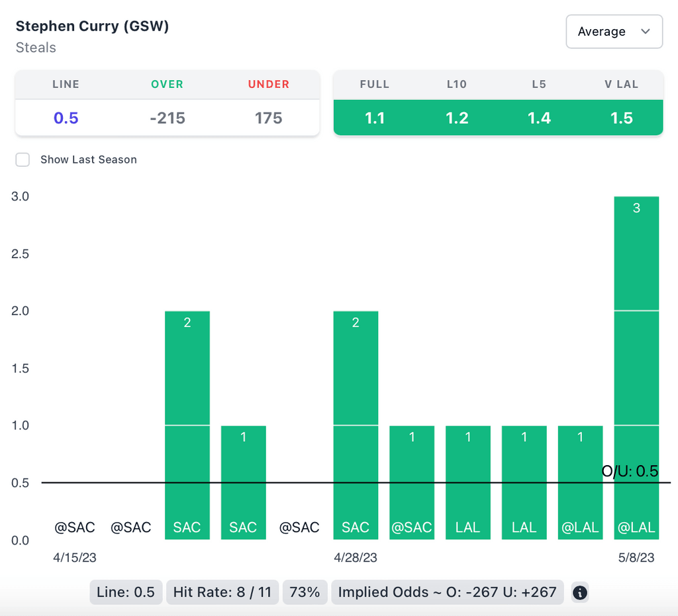678x616 pixels.
Task: Click the Stephen Curry (GSW) title
Action: point(92,26)
